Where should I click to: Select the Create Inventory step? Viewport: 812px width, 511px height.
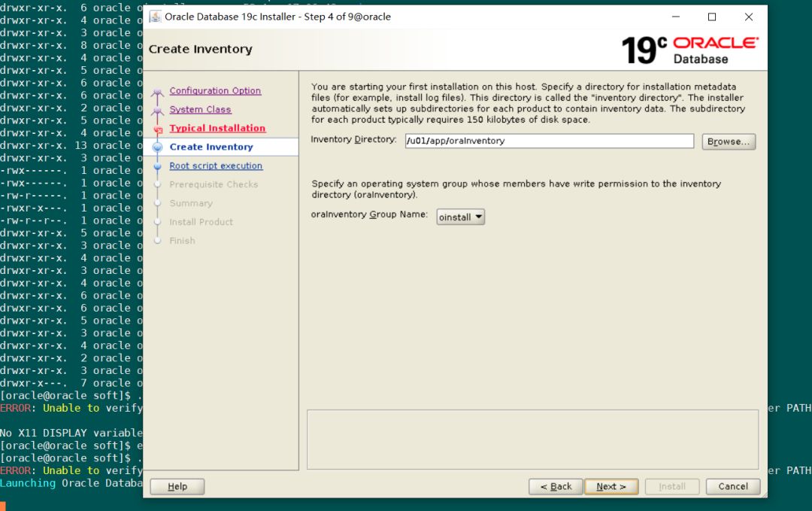coord(211,147)
